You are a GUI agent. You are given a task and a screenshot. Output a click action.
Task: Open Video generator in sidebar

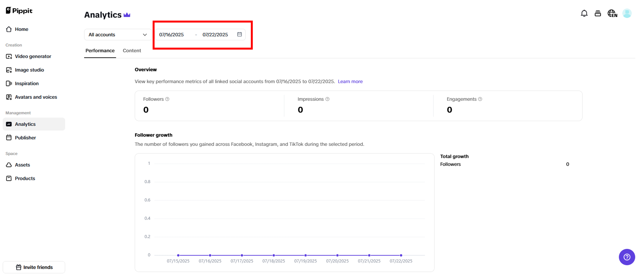click(33, 56)
